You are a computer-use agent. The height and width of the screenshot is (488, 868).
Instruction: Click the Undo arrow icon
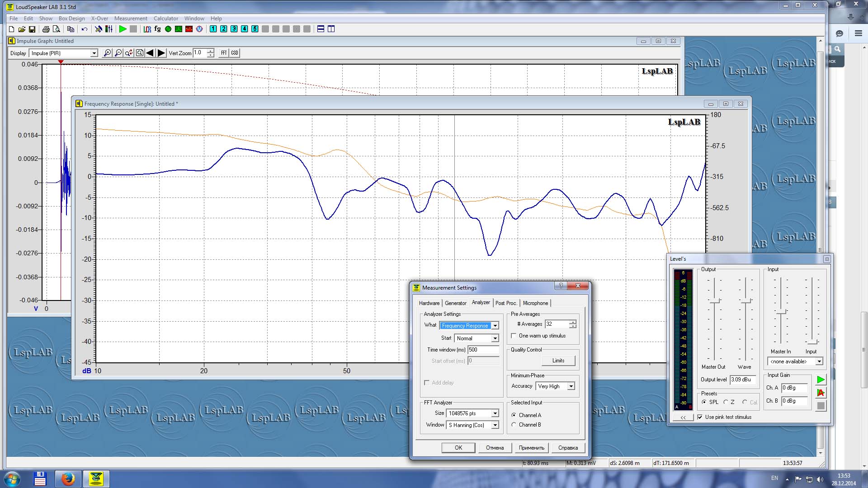click(x=85, y=29)
